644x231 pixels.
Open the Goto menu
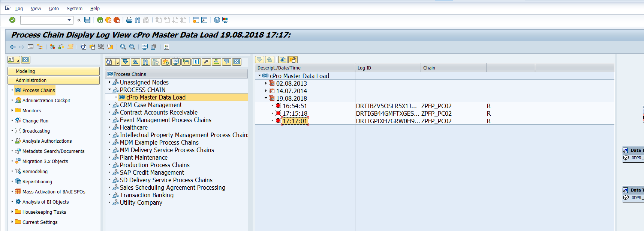coord(54,8)
